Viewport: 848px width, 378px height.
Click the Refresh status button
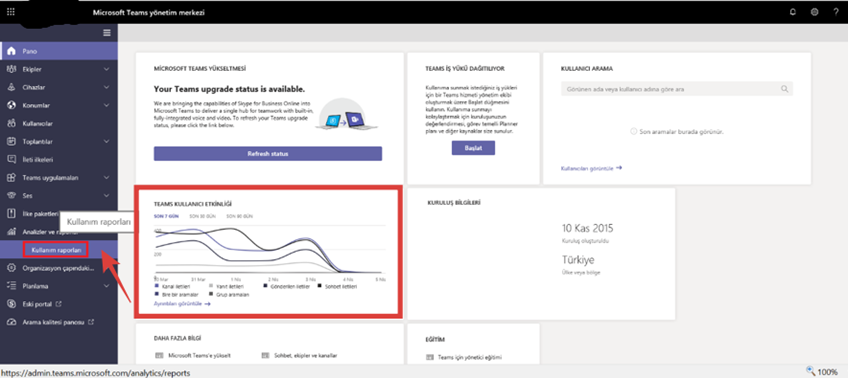pos(268,154)
